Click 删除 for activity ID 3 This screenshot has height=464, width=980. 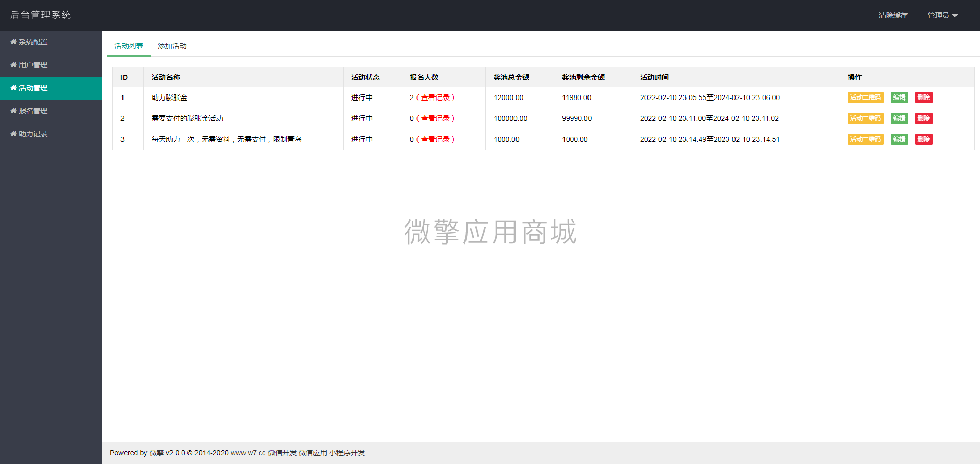tap(923, 139)
